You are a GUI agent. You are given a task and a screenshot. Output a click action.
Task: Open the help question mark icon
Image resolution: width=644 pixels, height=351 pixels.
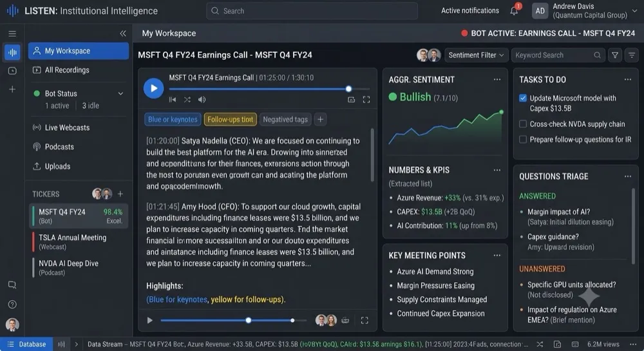(12, 304)
